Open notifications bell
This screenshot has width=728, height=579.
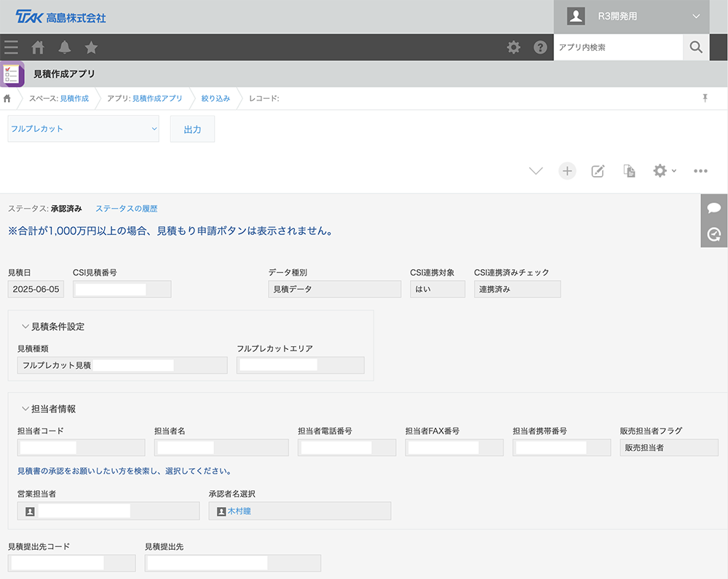tap(65, 47)
